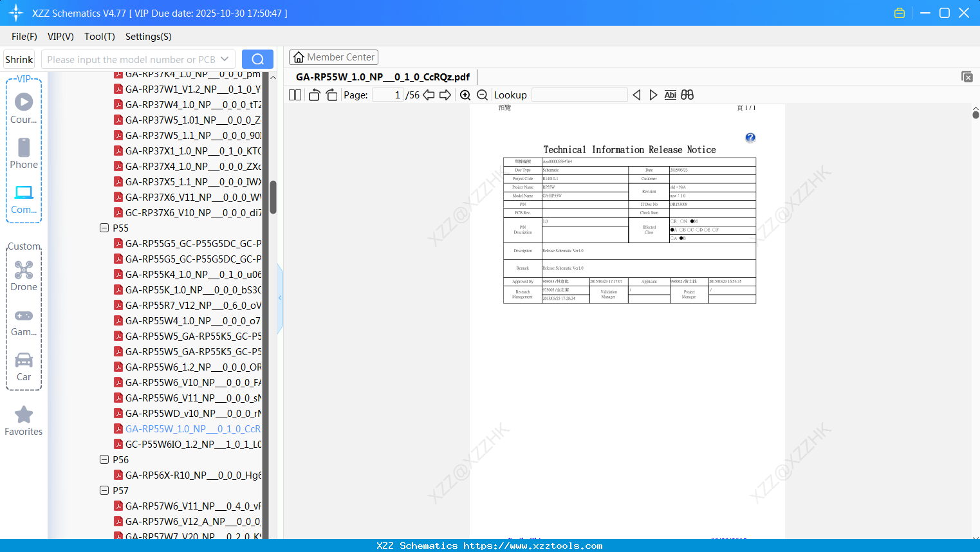This screenshot has width=980, height=552.
Task: Click the file tree scroll-up arrow
Action: click(x=273, y=77)
